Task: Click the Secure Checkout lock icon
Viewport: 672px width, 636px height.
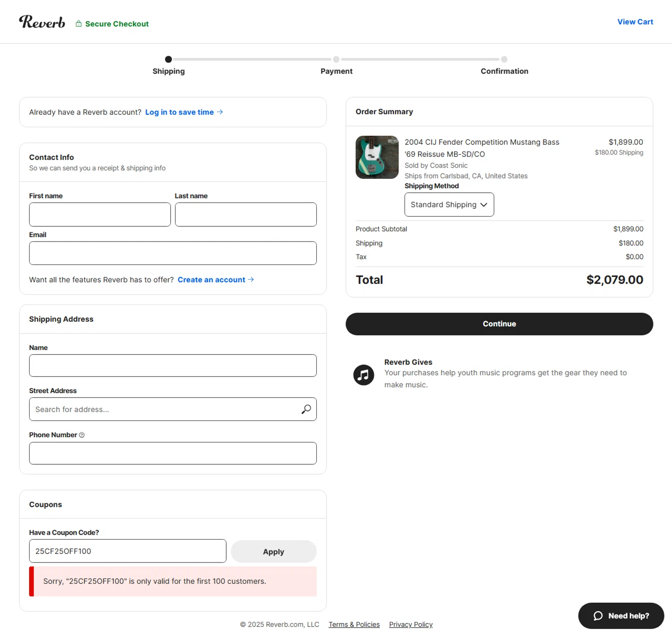Action: (79, 24)
